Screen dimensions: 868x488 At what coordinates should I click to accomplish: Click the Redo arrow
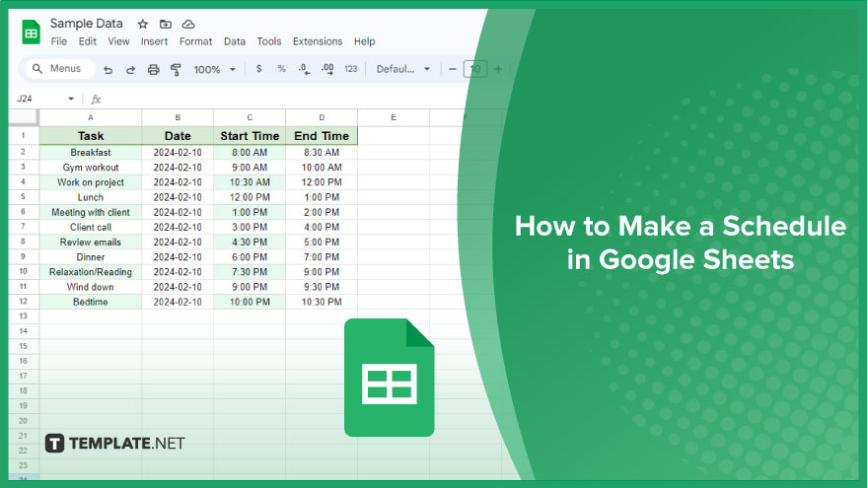pos(130,70)
